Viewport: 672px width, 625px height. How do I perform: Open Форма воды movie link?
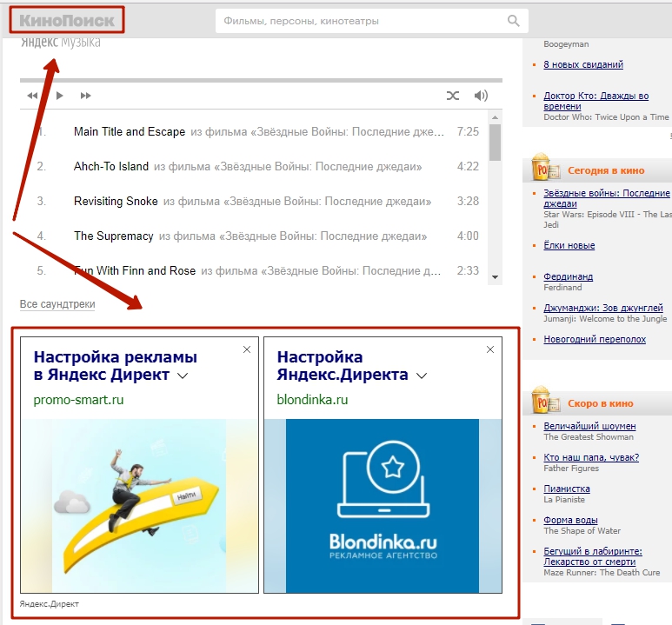click(x=570, y=520)
